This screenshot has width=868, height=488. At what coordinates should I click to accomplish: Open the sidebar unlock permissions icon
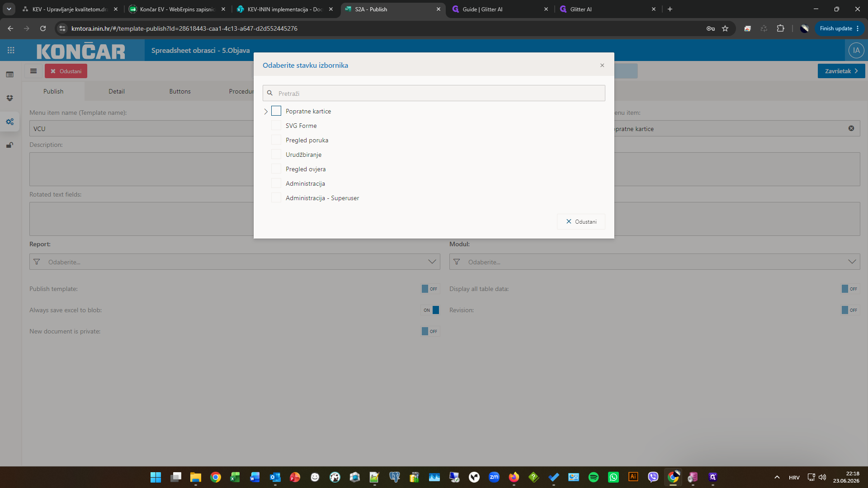tap(10, 145)
